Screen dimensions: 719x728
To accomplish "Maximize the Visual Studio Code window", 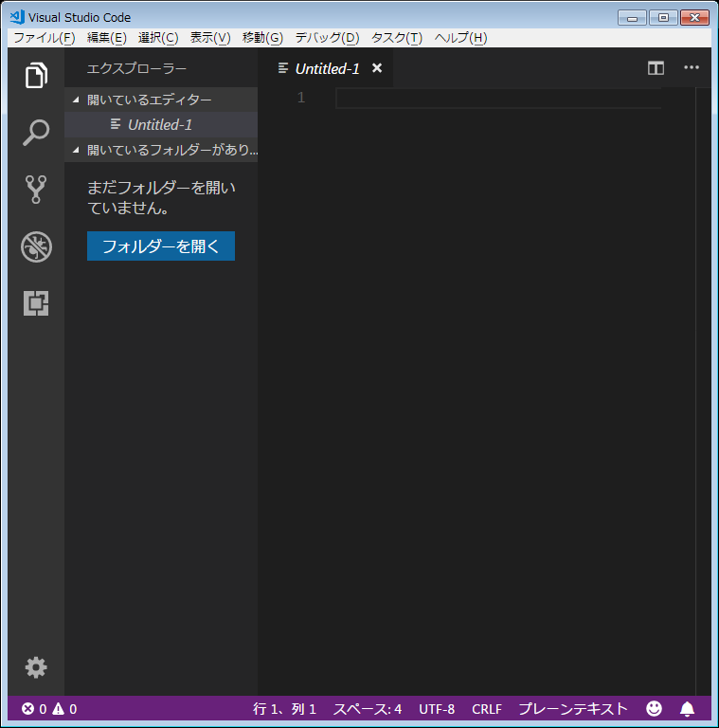I will (x=663, y=18).
